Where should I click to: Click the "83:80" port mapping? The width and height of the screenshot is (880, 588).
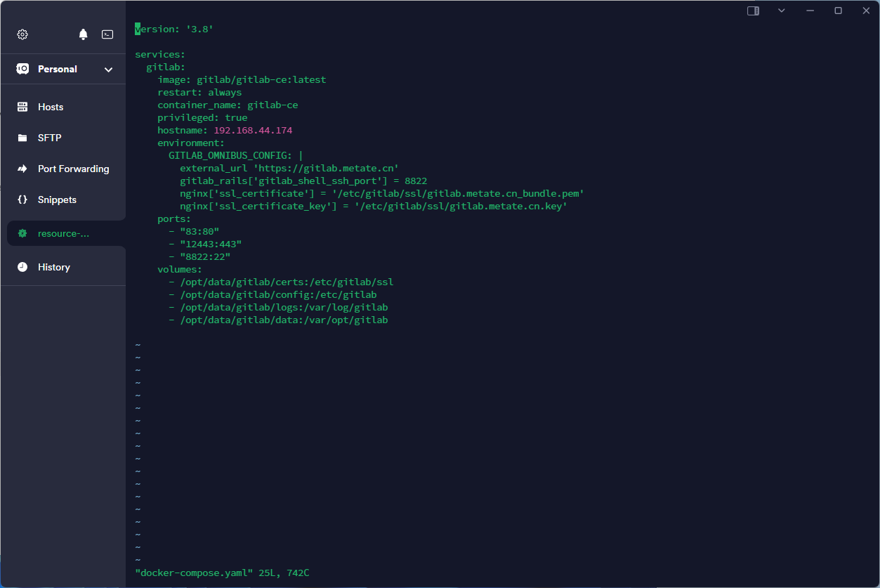[x=199, y=231]
